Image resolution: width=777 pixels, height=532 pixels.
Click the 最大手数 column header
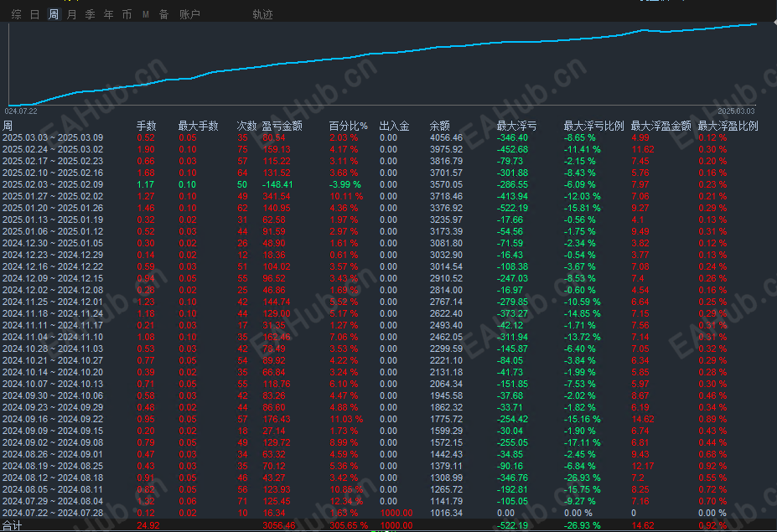[x=198, y=126]
